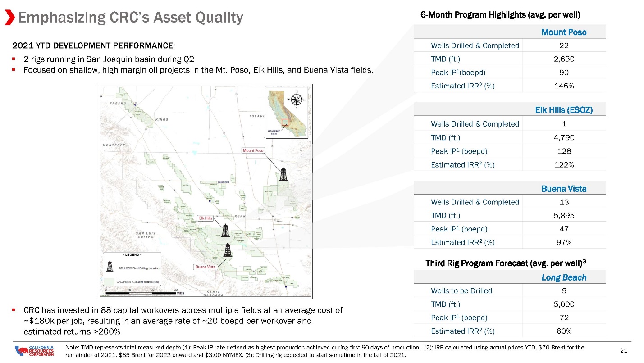
Task: Click the slide page number 21
Action: [x=624, y=351]
